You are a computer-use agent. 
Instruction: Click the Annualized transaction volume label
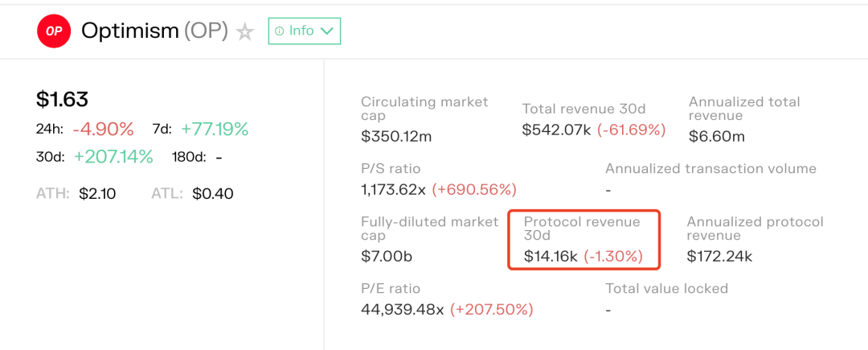[710, 169]
